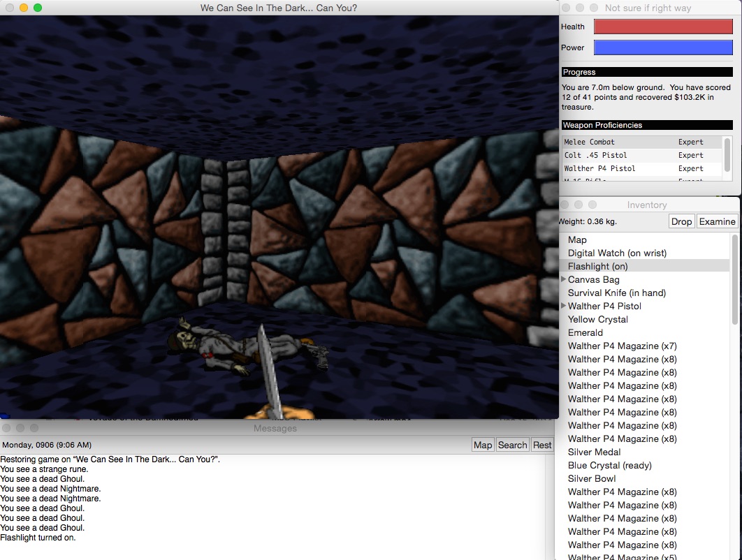
Task: Select Digital Watch (on wrist)
Action: (644, 253)
